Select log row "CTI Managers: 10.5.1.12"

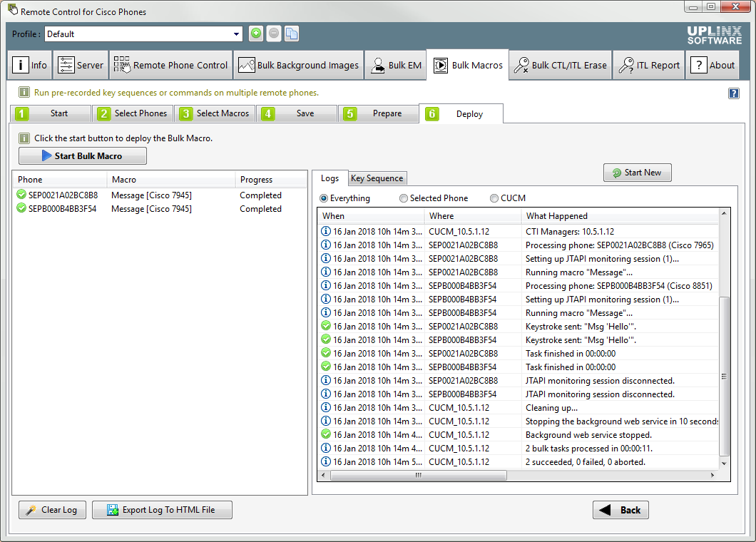[519, 232]
